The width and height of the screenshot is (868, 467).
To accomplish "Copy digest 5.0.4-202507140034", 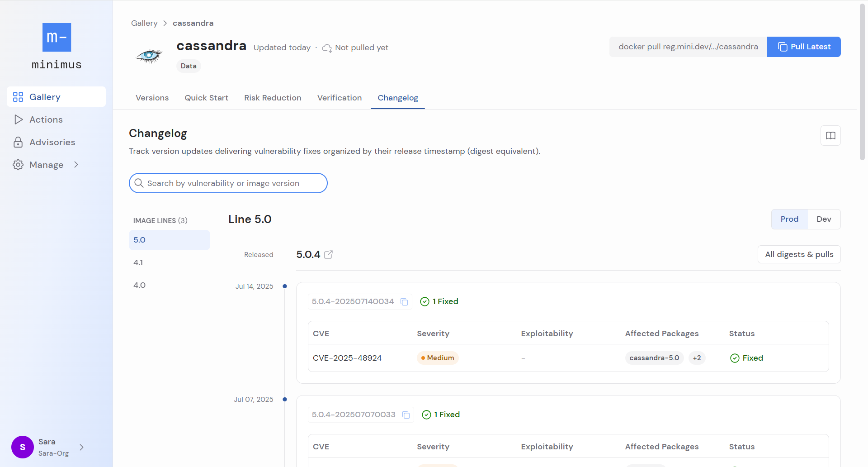I will [404, 302].
